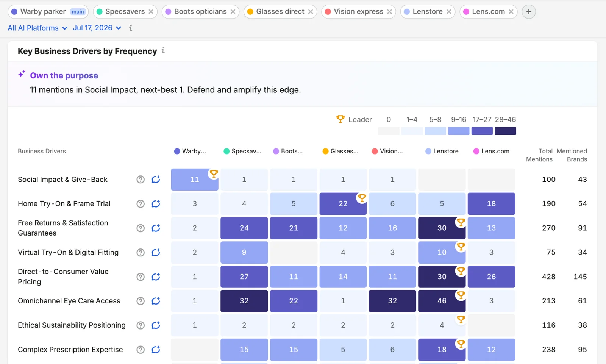The height and width of the screenshot is (364, 606).
Task: Click the 9–16 legend color swatch
Action: 459,131
